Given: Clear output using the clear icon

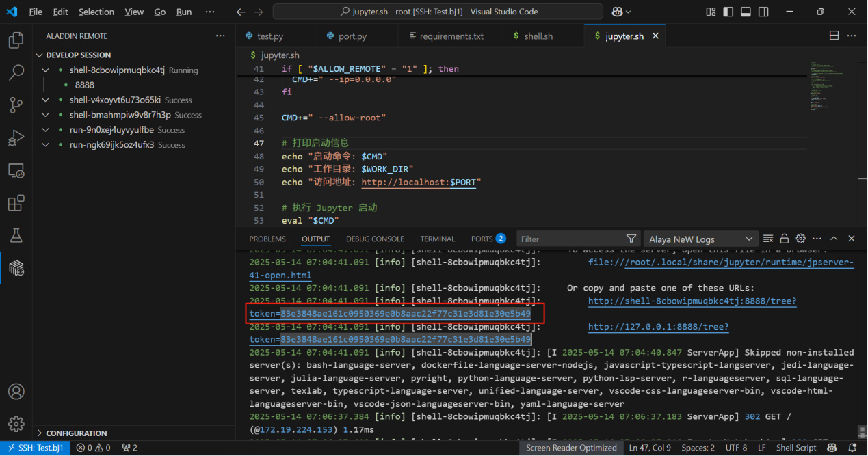Looking at the screenshot, I should [768, 239].
